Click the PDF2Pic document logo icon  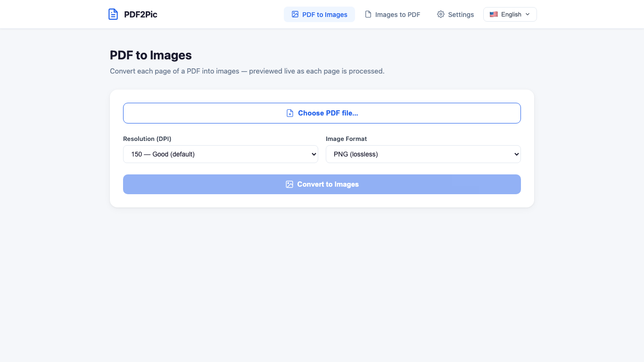113,14
